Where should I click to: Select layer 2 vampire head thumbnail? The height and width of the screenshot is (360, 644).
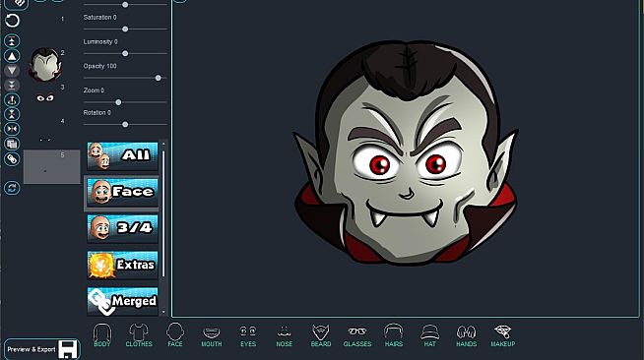[45, 64]
